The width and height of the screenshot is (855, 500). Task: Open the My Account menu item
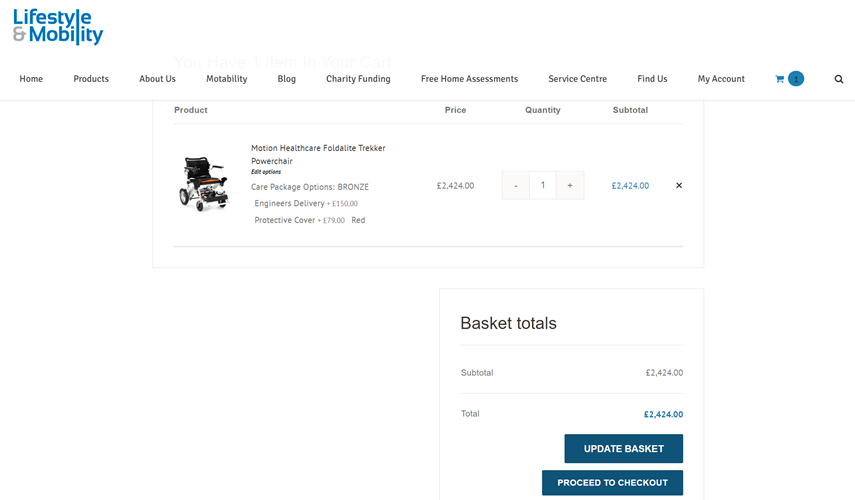[x=721, y=79]
